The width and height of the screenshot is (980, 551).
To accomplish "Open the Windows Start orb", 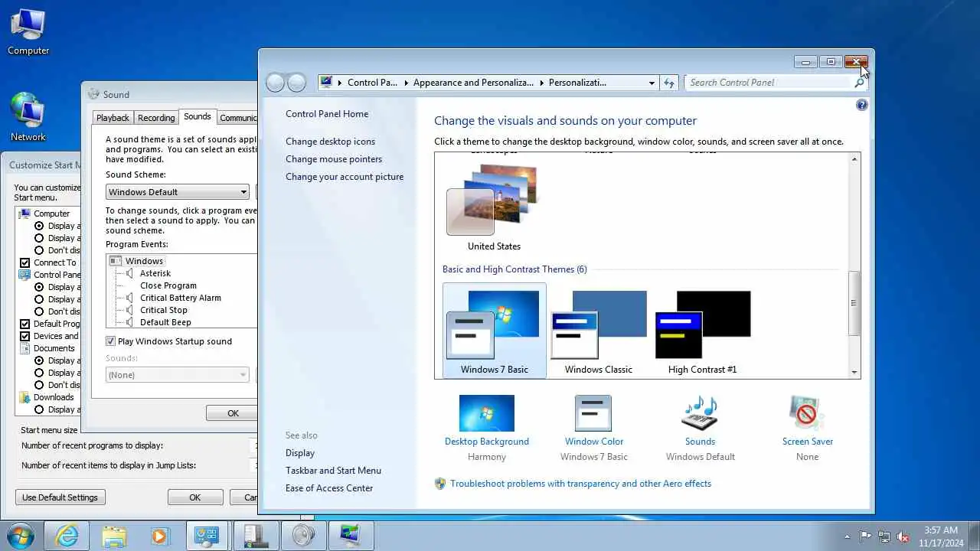I will point(19,536).
